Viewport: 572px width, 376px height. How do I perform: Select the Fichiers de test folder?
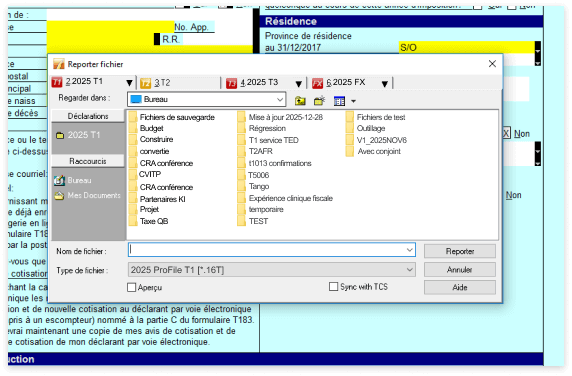coord(376,117)
